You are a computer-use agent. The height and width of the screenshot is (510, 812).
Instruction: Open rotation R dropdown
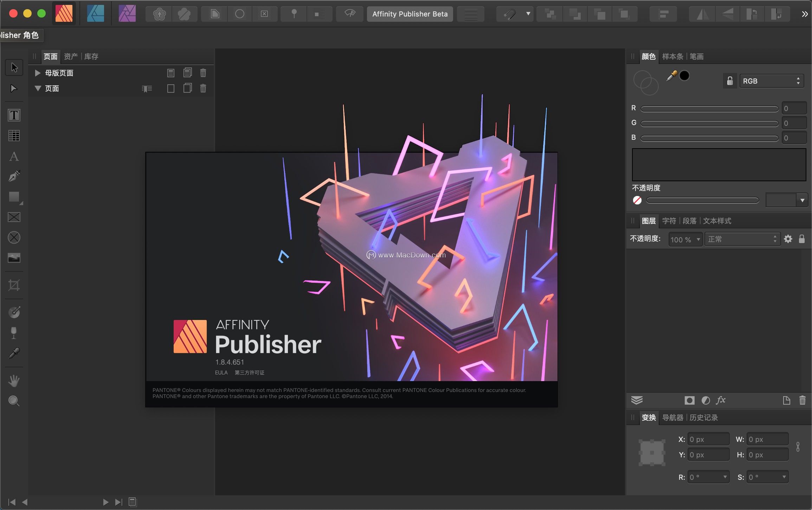click(x=725, y=477)
